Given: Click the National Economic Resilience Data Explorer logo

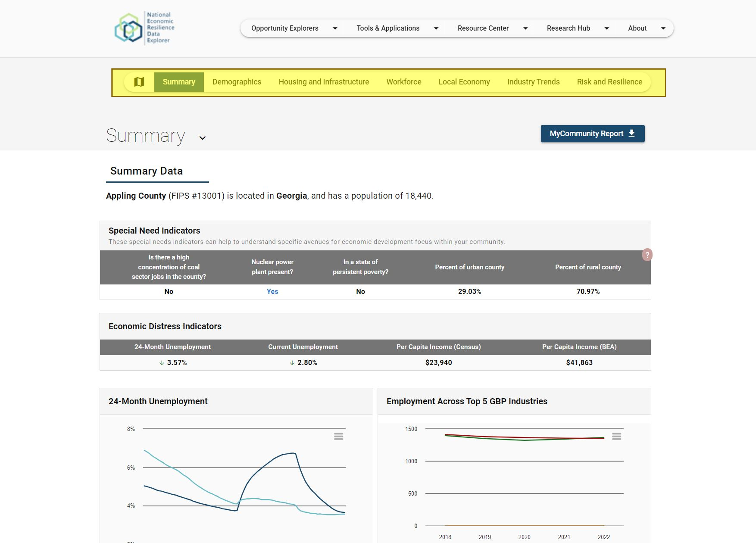Looking at the screenshot, I should coord(145,28).
